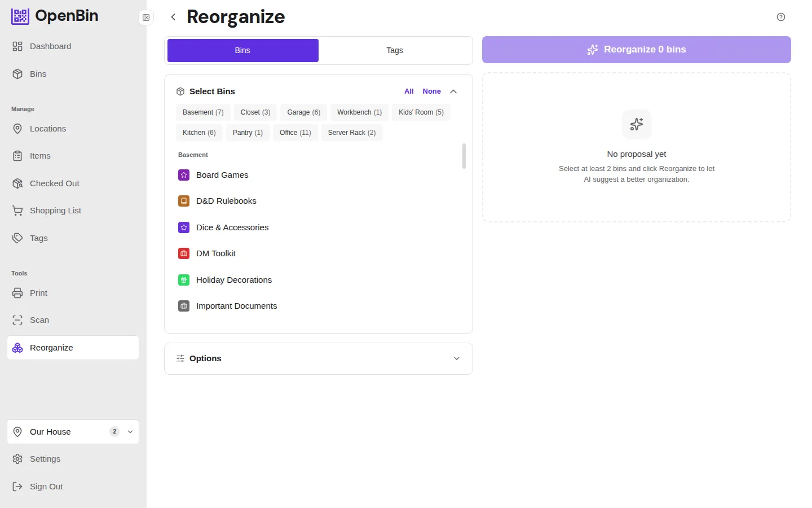Open Locations page from sidebar

pos(73,129)
